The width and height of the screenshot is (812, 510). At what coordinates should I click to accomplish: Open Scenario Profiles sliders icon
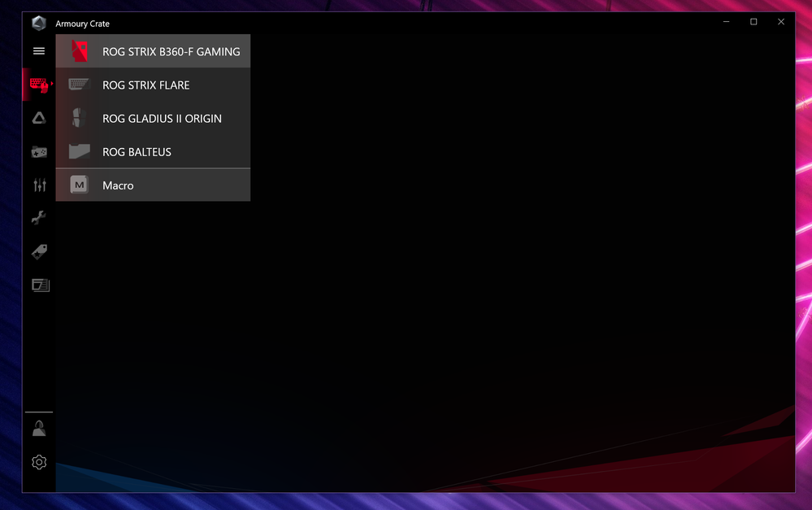coord(39,185)
